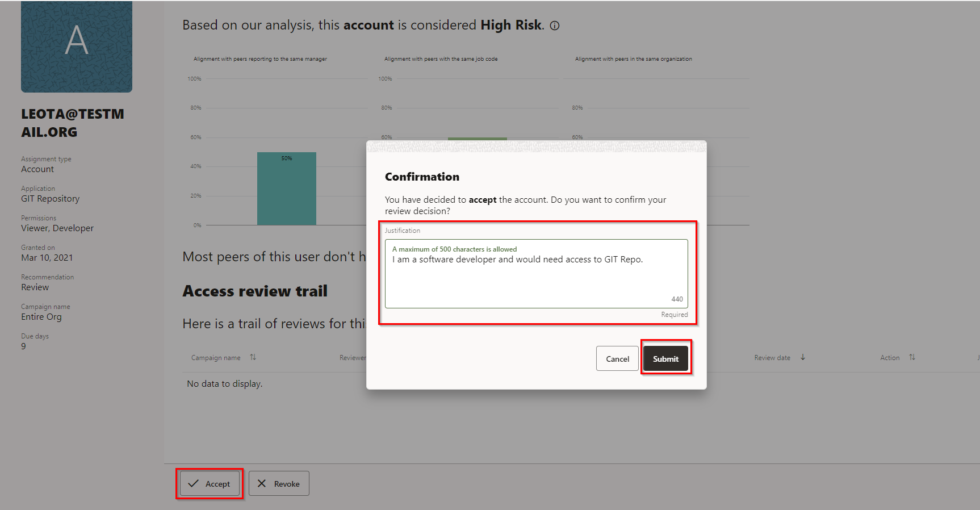Click inside the Justification text area
This screenshot has height=510, width=980.
point(537,274)
